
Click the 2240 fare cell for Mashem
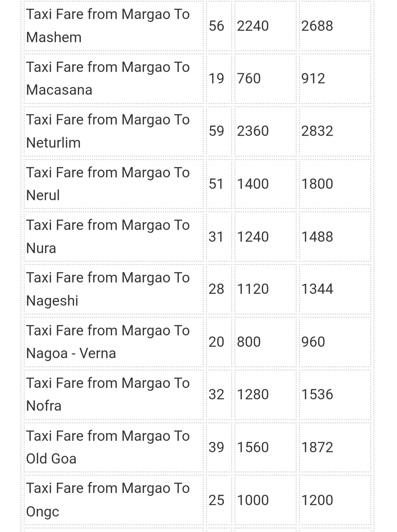(x=253, y=26)
